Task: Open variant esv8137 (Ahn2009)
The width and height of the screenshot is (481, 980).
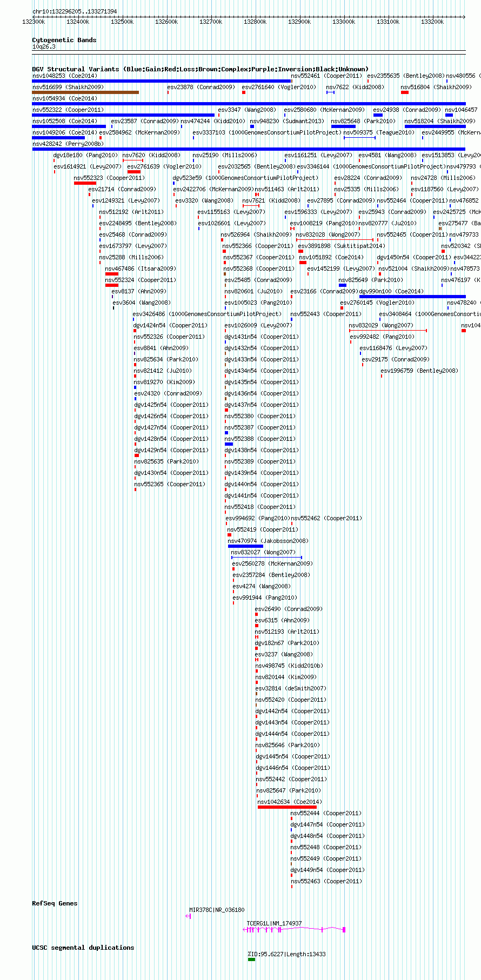Action: [x=139, y=291]
